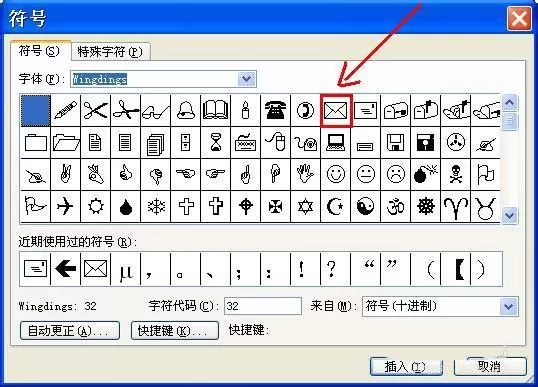Click the 取消 cancel button
This screenshot has height=387, width=538.
(x=490, y=367)
